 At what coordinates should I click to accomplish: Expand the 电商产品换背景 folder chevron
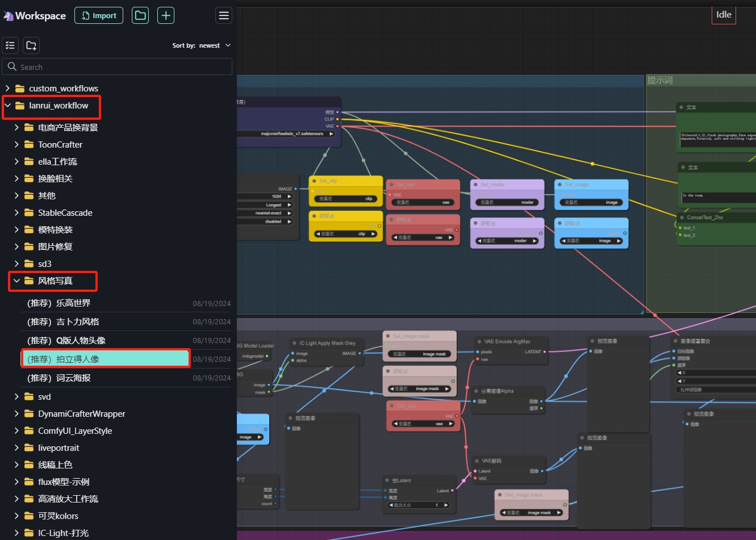pyautogui.click(x=16, y=128)
